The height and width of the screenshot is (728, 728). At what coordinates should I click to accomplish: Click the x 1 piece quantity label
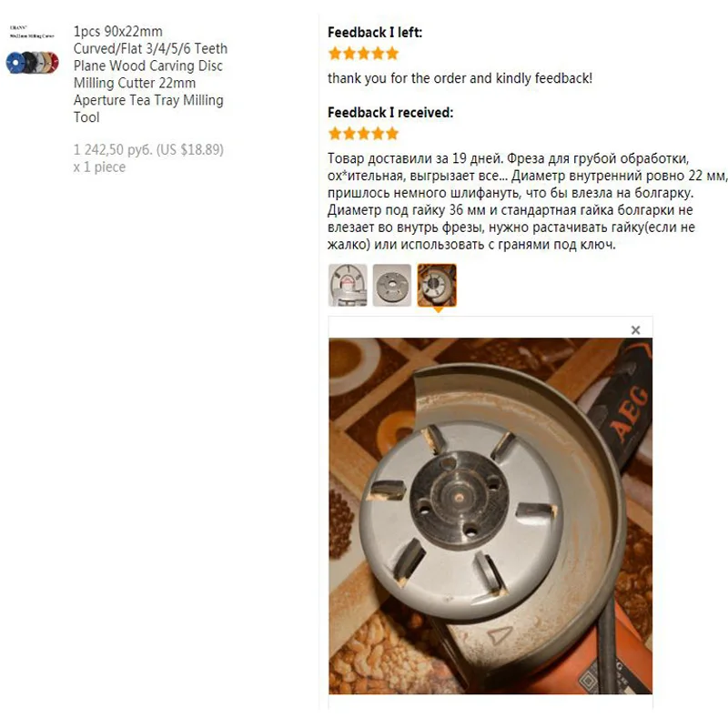[x=99, y=167]
